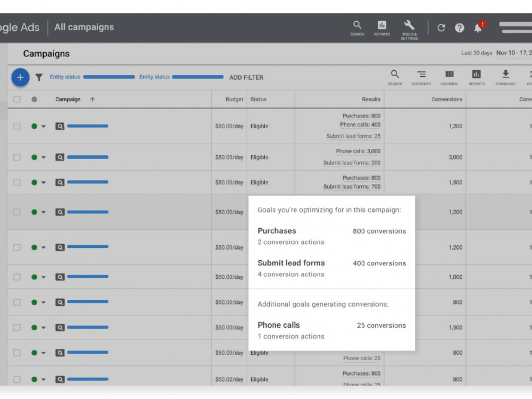Click the 3,000 conversions cell

[455, 157]
